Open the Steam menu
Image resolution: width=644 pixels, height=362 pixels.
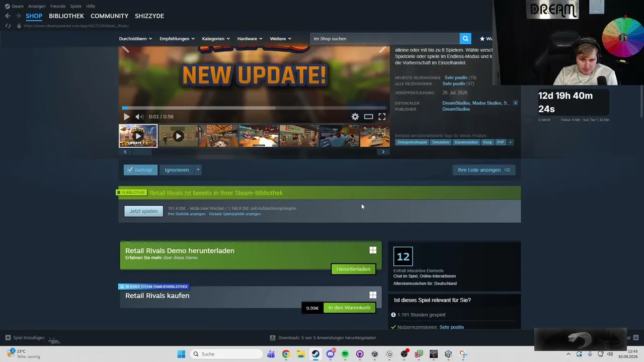click(x=15, y=6)
